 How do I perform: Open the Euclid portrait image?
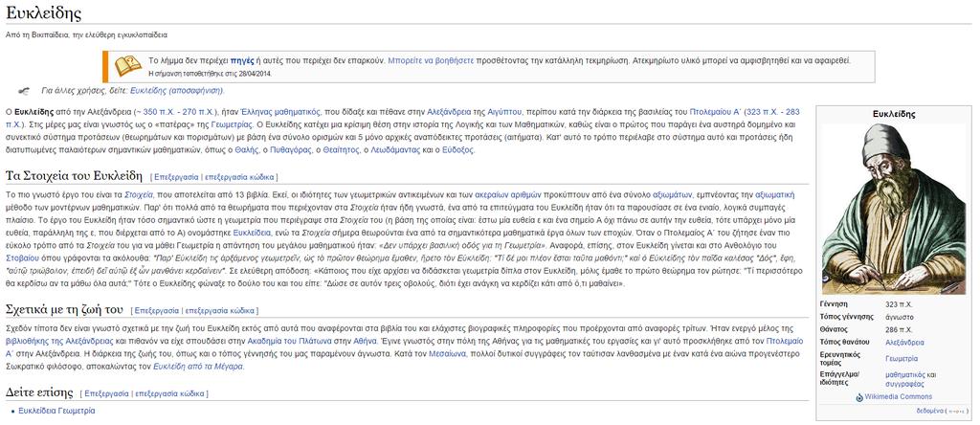click(x=894, y=209)
